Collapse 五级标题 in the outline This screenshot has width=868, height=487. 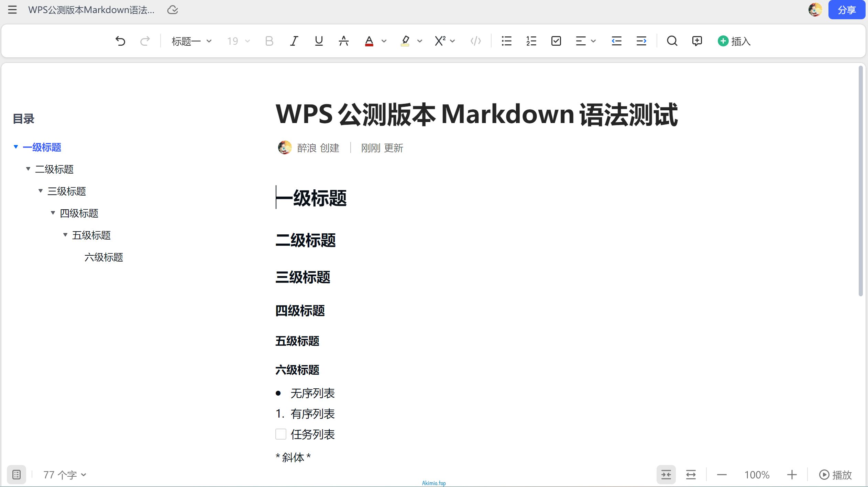click(65, 235)
